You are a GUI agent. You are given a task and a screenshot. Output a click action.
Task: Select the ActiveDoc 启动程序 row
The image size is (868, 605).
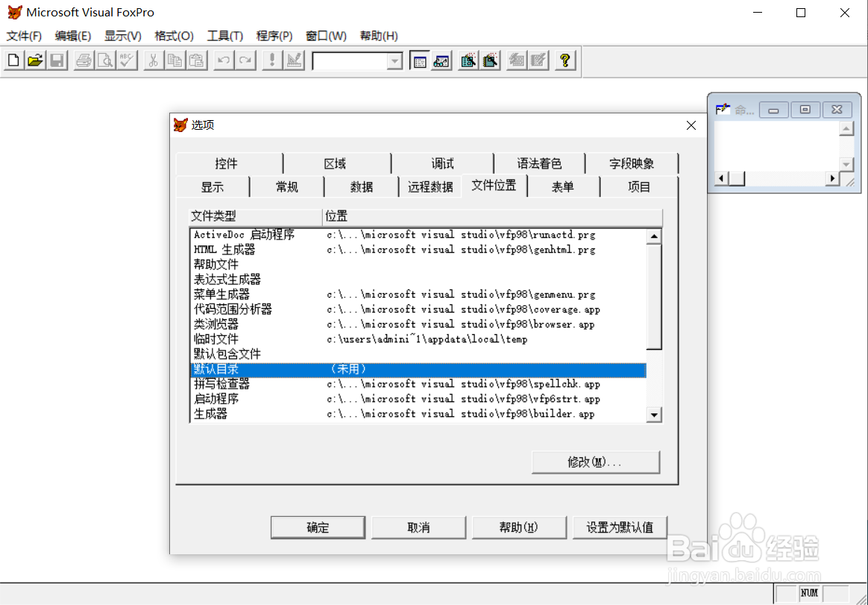tap(418, 235)
